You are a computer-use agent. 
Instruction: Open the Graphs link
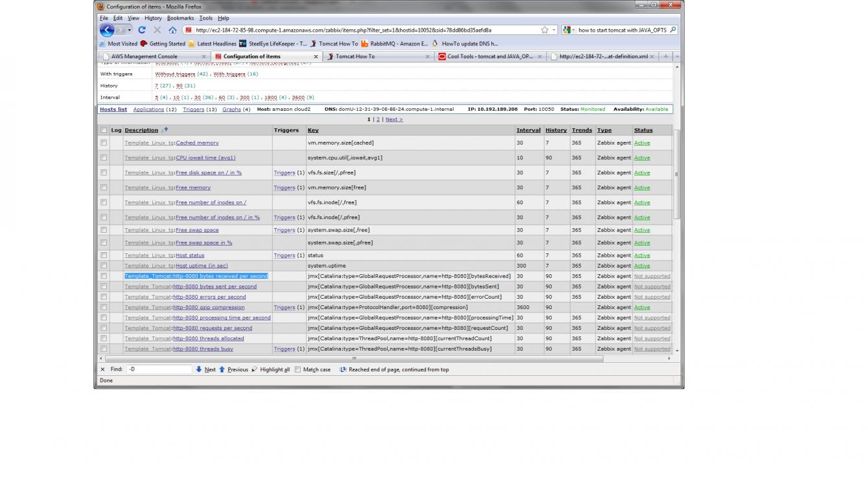pos(231,110)
